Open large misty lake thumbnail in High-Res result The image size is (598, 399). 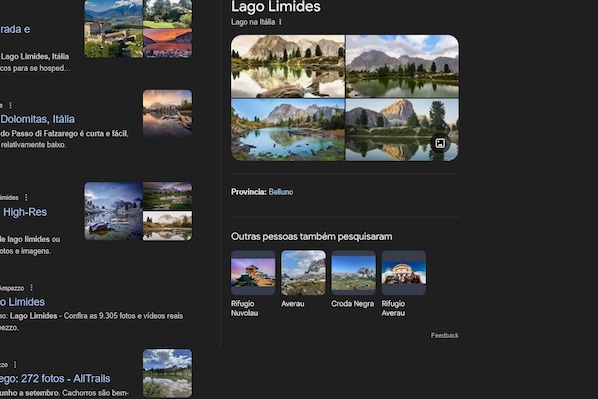(113, 211)
